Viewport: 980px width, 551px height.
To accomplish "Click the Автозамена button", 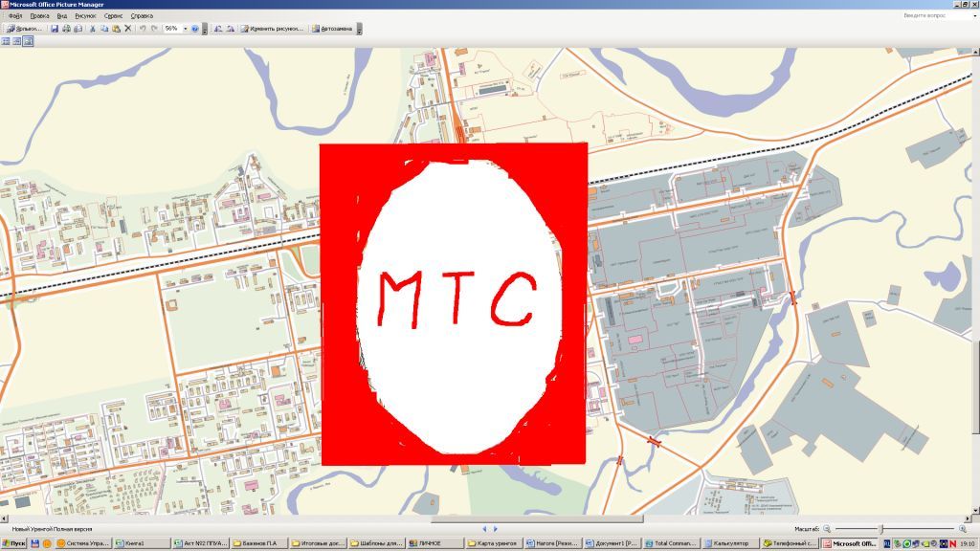I will pos(332,29).
